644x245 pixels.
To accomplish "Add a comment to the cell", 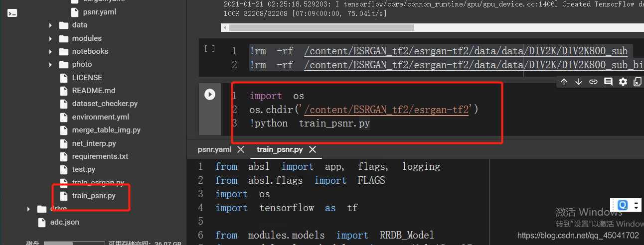I will pos(608,82).
